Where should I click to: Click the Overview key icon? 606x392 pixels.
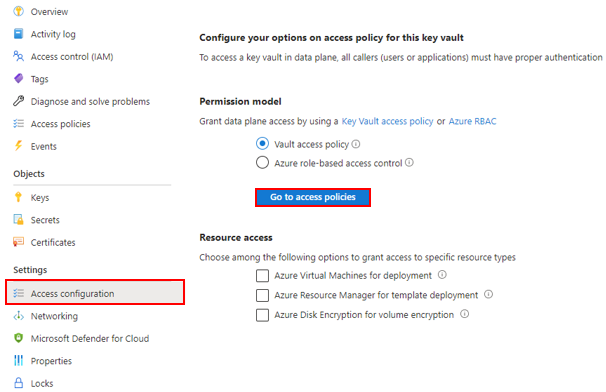(x=19, y=11)
